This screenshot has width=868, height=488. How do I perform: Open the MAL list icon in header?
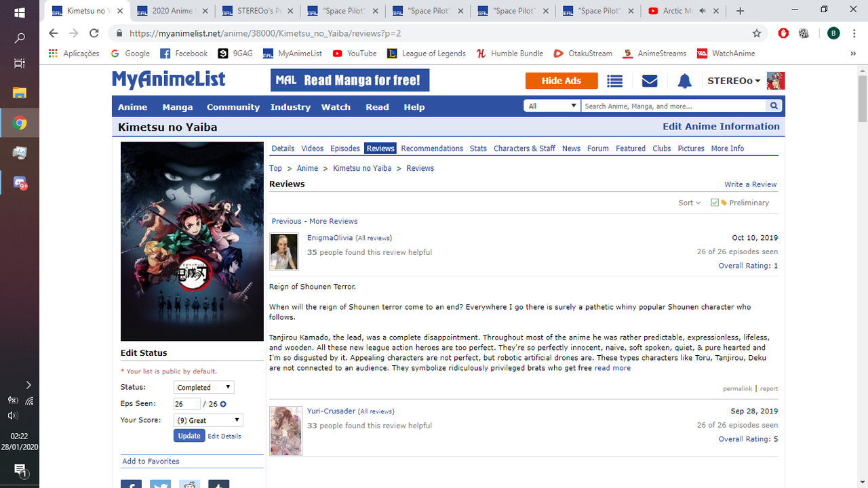tap(615, 81)
